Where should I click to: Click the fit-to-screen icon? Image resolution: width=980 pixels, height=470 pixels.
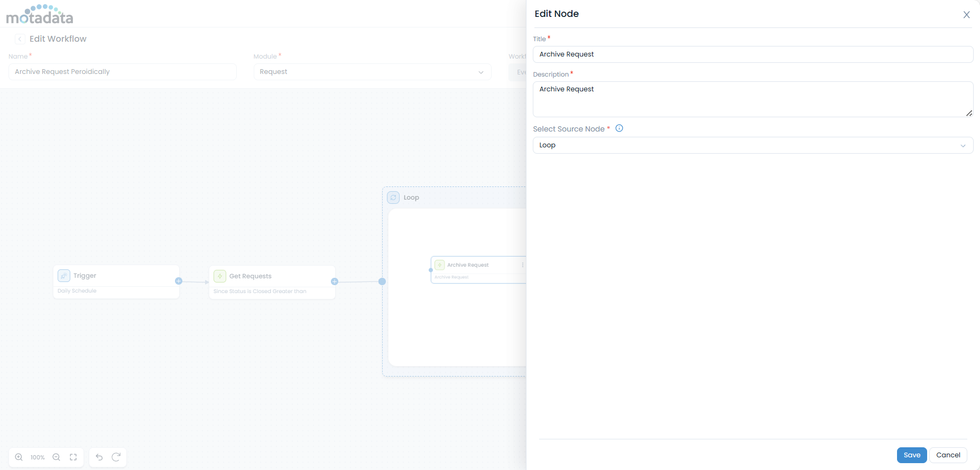(x=73, y=457)
